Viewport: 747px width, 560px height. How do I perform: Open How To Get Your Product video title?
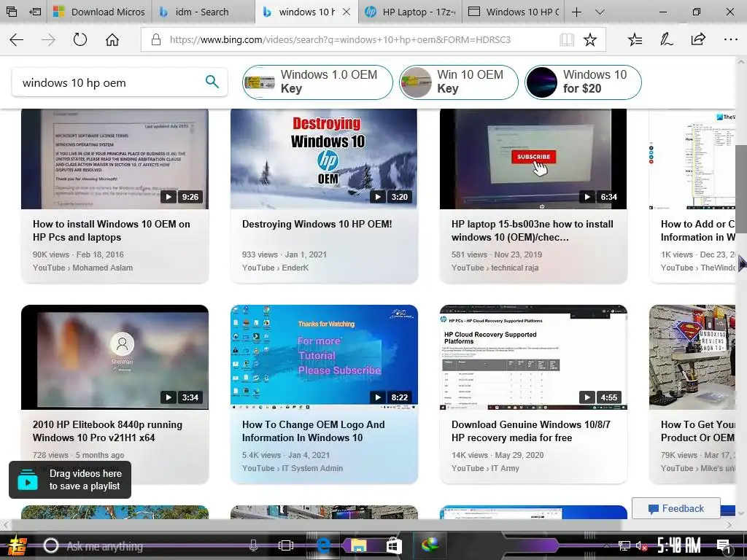click(x=697, y=431)
